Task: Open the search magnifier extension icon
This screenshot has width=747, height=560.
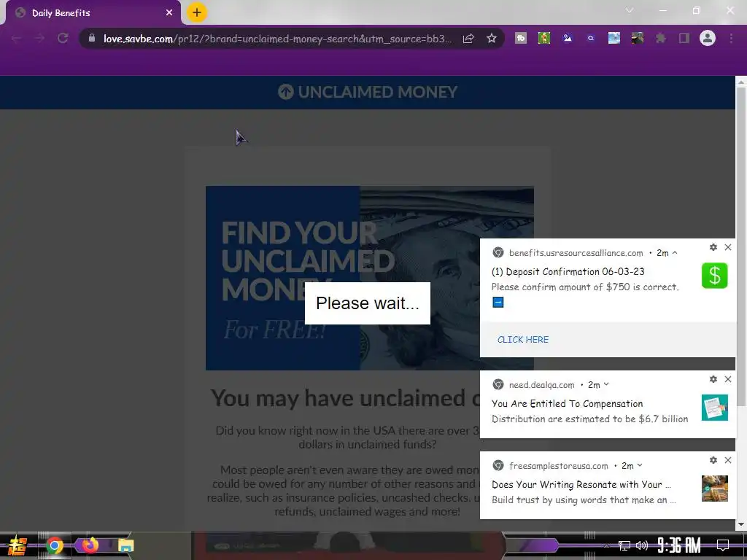Action: tap(591, 38)
